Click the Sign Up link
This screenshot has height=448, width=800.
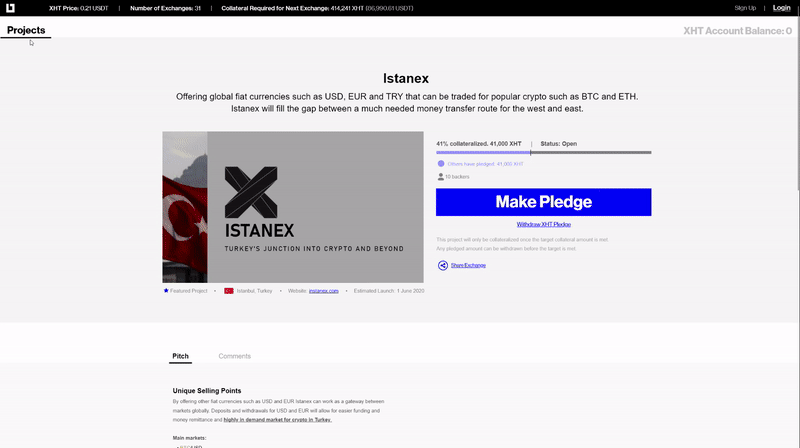[745, 8]
